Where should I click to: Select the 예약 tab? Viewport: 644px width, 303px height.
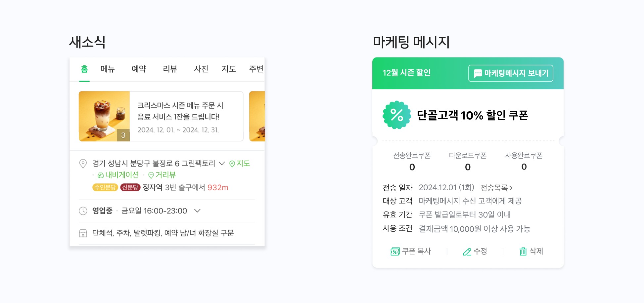139,69
